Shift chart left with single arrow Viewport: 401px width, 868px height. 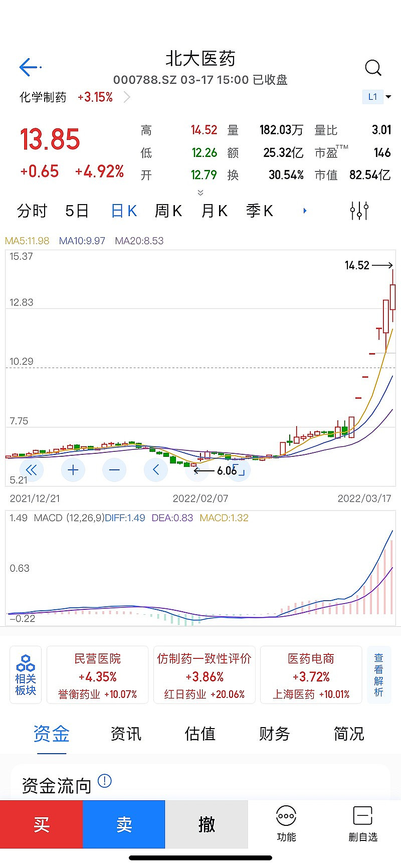[x=156, y=470]
